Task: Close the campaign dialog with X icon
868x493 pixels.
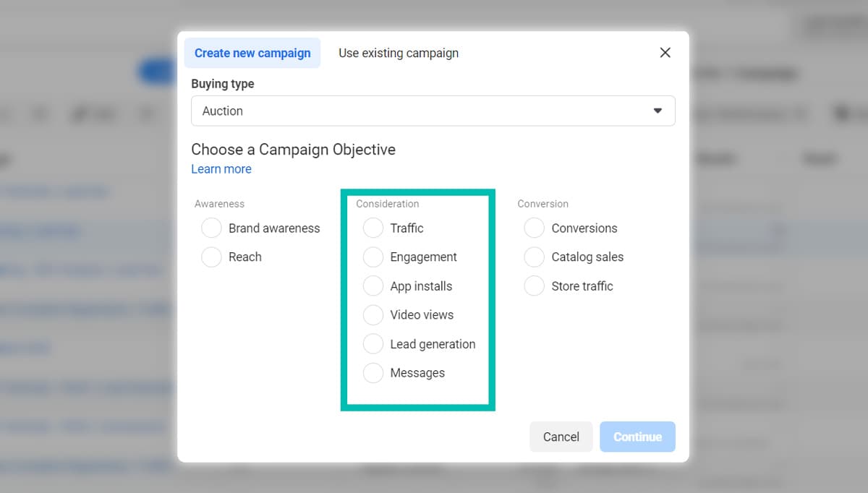Action: click(665, 53)
